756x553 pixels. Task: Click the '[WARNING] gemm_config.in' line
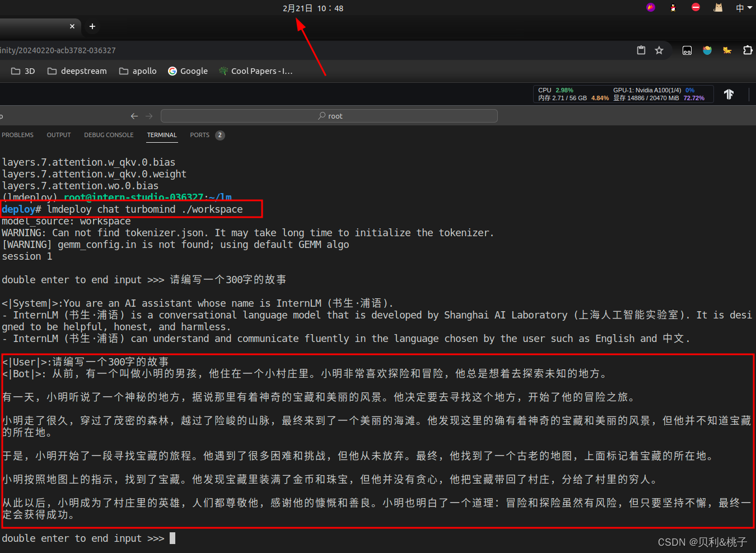coord(175,245)
